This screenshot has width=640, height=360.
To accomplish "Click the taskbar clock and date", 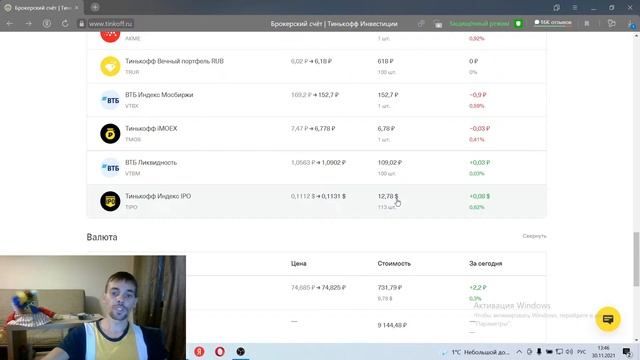I will coord(603,352).
